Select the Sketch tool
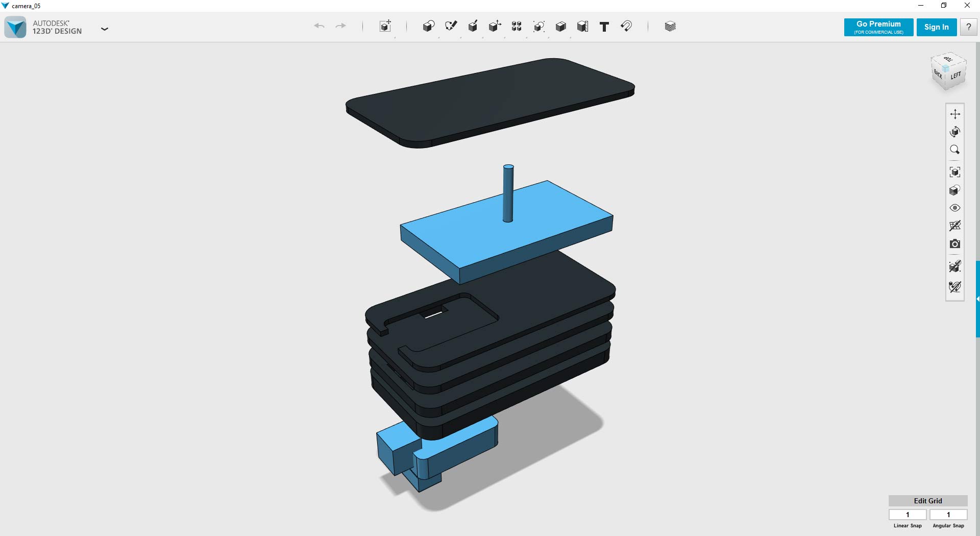This screenshot has height=536, width=980. [451, 26]
